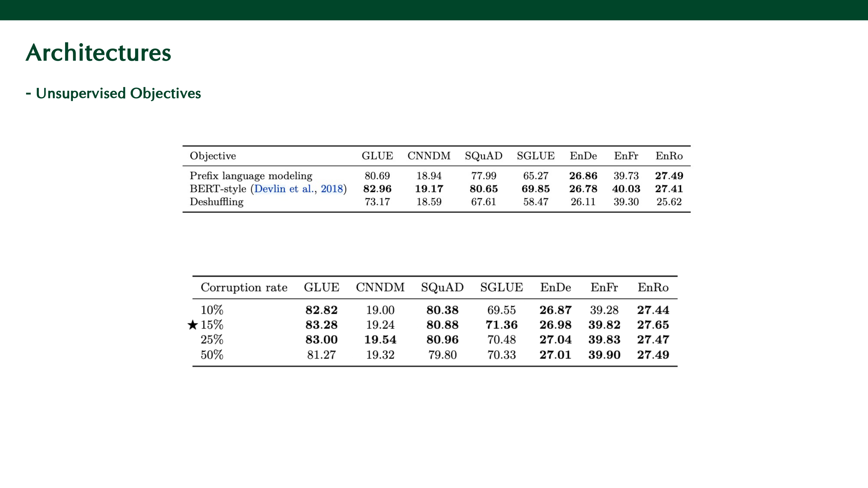
Task: Click the value 40.03 under EnFr
Action: pos(626,188)
